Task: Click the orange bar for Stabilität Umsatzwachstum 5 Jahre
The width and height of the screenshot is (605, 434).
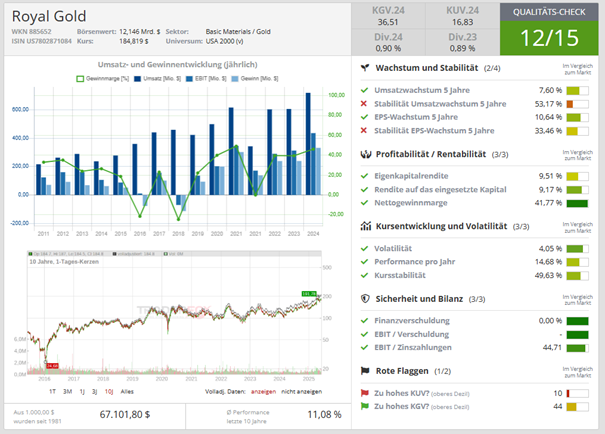Action: tap(577, 104)
